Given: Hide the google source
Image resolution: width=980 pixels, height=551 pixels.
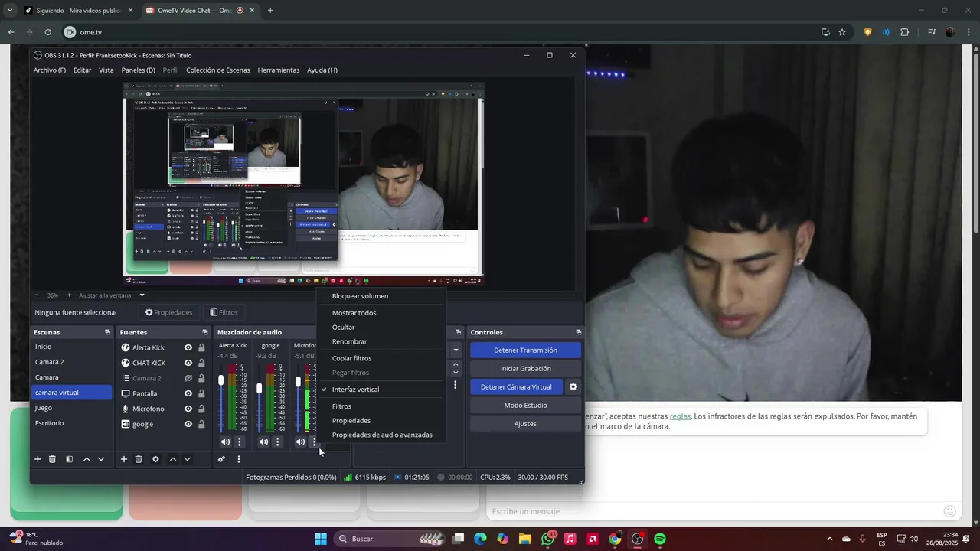Looking at the screenshot, I should (x=188, y=424).
